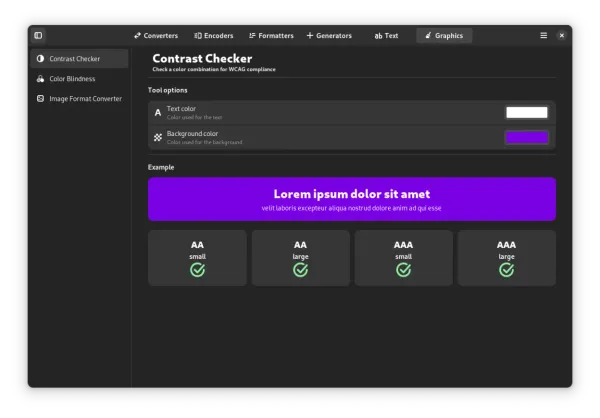Click the Contrast Checker page title
Image resolution: width=600 pixels, height=418 pixels.
click(202, 59)
